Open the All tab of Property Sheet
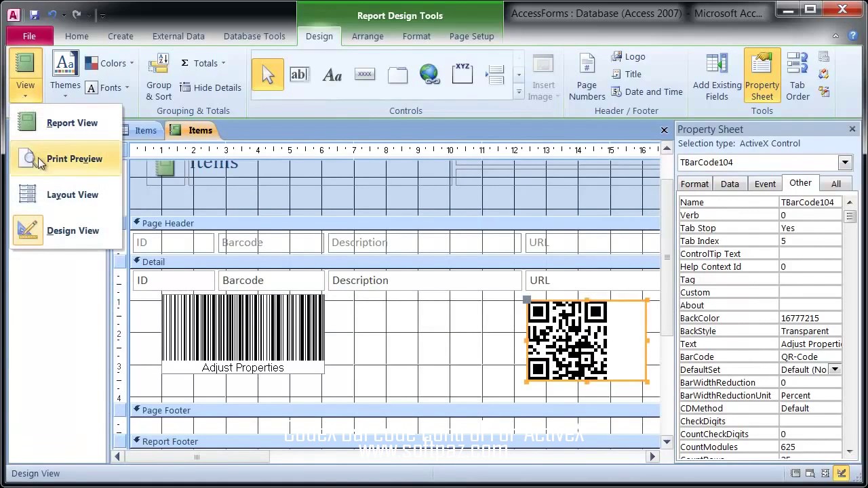This screenshot has width=868, height=488. [x=835, y=184]
